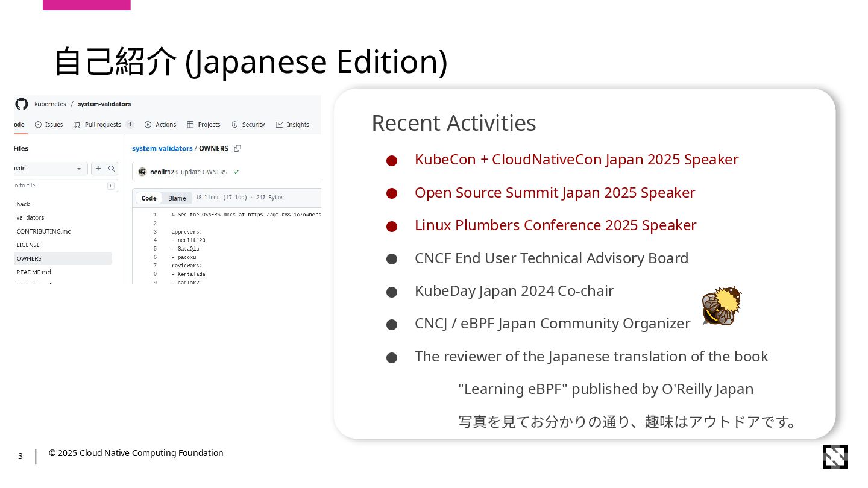Select the Blame view toggle
868x488 pixels.
pyautogui.click(x=177, y=198)
